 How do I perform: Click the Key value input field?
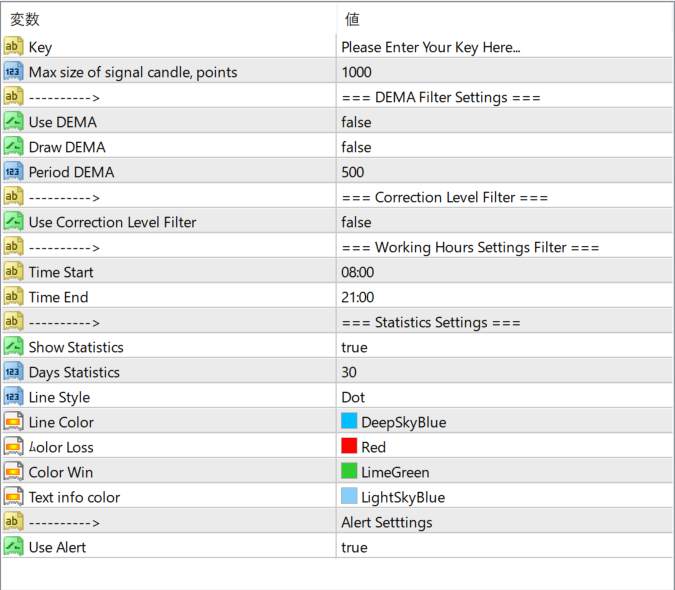pos(505,46)
